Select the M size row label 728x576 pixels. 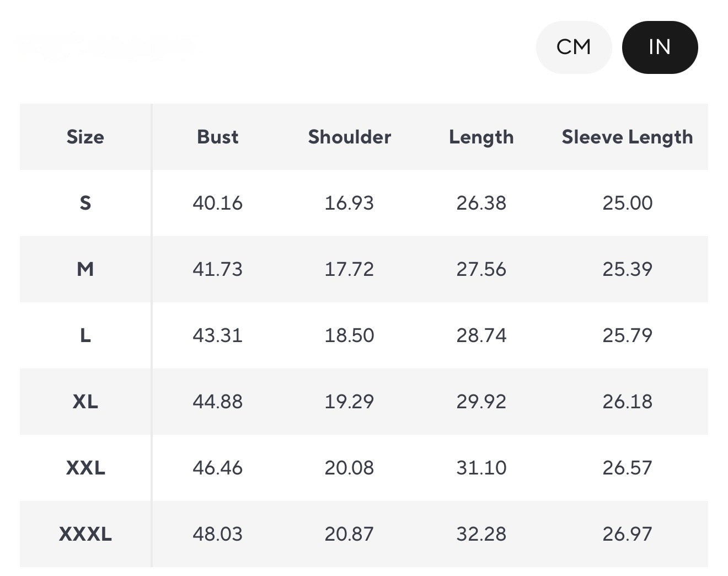coord(85,269)
